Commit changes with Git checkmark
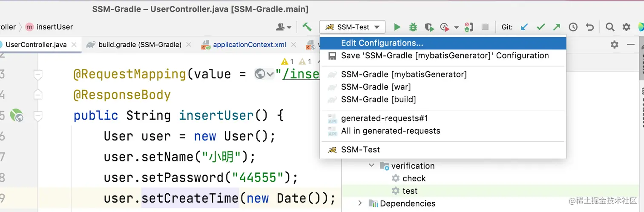The width and height of the screenshot is (644, 212). pyautogui.click(x=540, y=27)
